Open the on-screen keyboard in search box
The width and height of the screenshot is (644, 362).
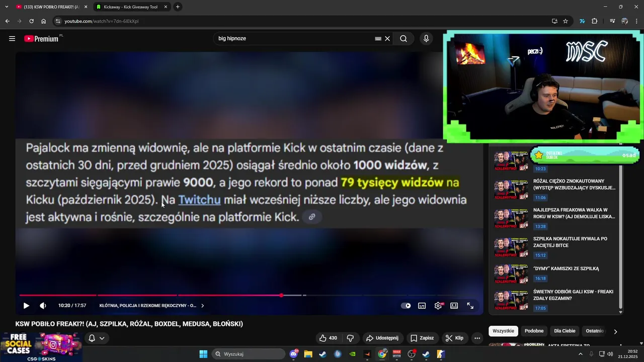(378, 39)
